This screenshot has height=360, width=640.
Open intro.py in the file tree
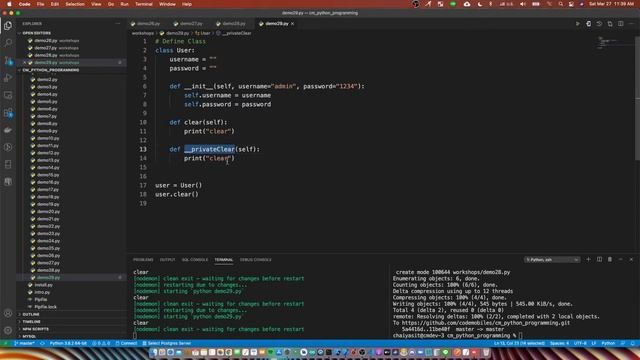coord(42,292)
